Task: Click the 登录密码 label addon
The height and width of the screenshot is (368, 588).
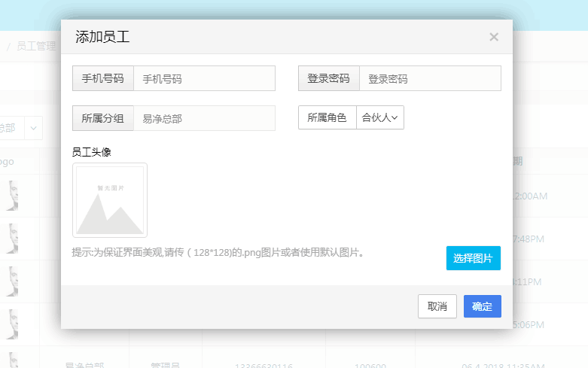Action: point(329,78)
